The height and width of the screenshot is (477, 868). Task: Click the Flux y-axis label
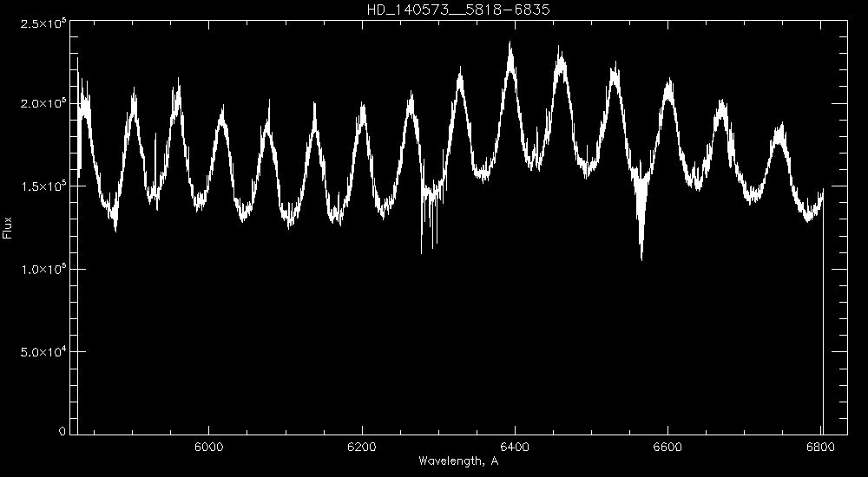click(x=7, y=227)
